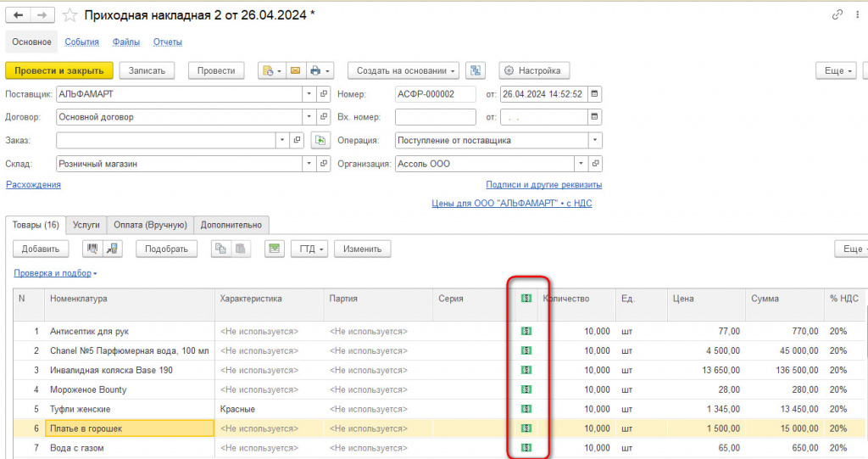
Task: Switch to the Файлы section
Action: (126, 42)
